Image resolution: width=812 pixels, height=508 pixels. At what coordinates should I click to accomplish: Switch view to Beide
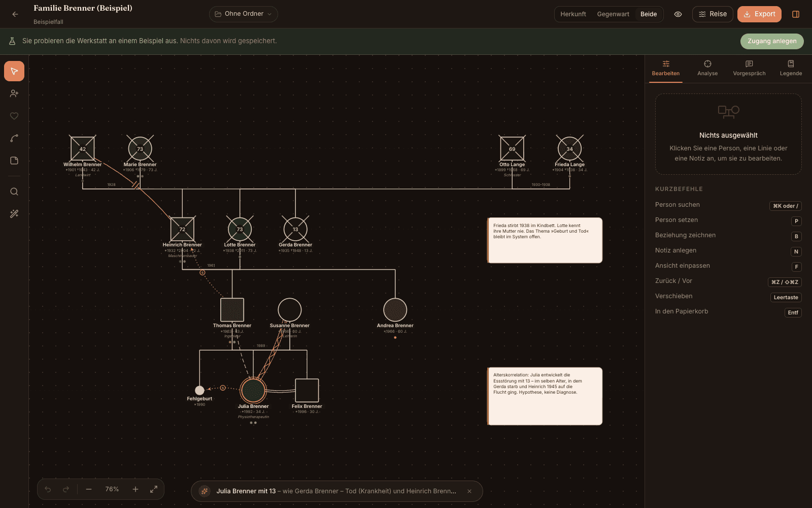click(649, 14)
